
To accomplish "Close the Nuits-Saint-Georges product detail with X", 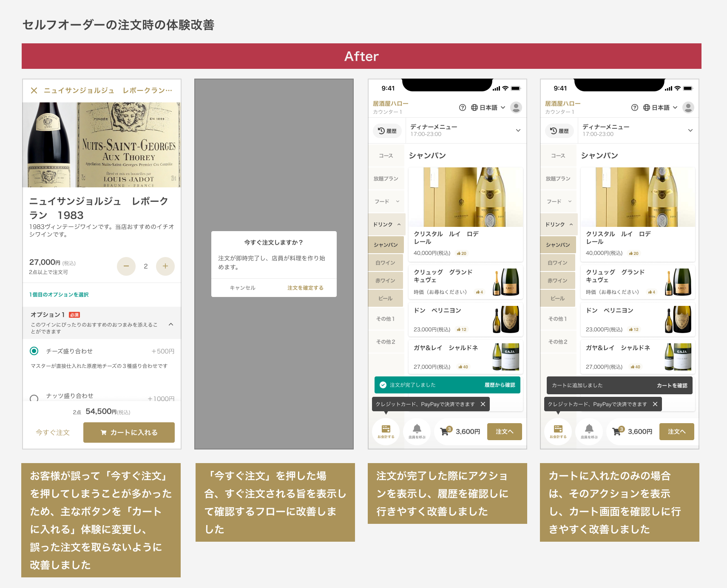I will [x=34, y=90].
